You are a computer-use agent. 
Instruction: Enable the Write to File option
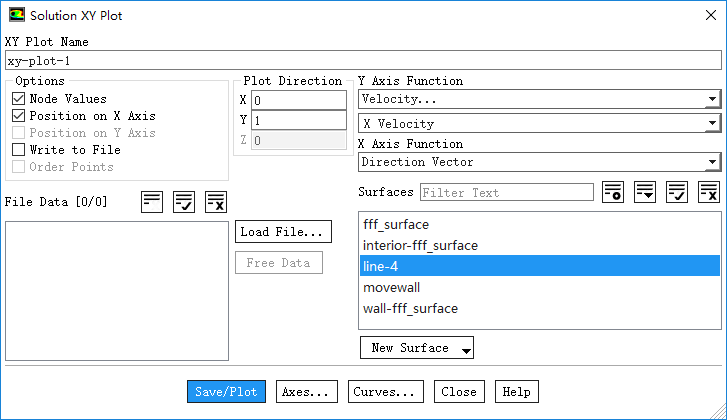tap(19, 150)
